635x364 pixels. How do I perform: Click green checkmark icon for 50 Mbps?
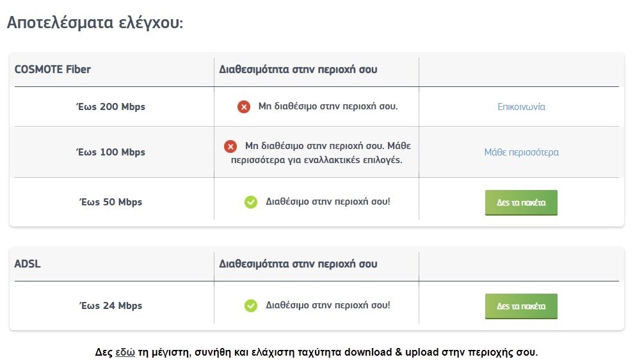(x=251, y=202)
